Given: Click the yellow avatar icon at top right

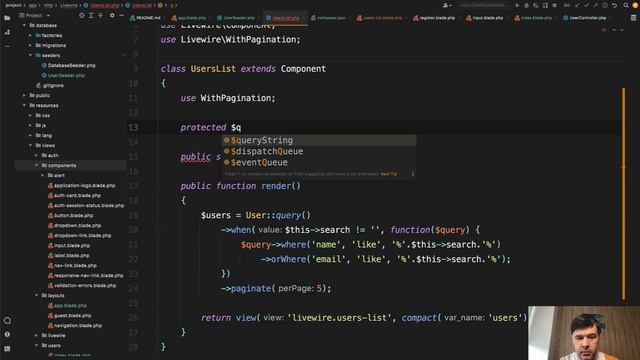Looking at the screenshot, I should tap(635, 5).
